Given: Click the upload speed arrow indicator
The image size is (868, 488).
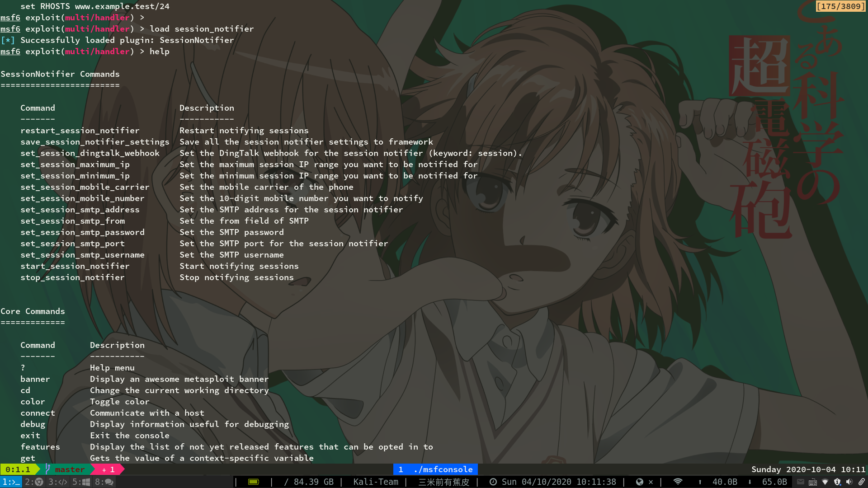Looking at the screenshot, I should click(x=700, y=482).
